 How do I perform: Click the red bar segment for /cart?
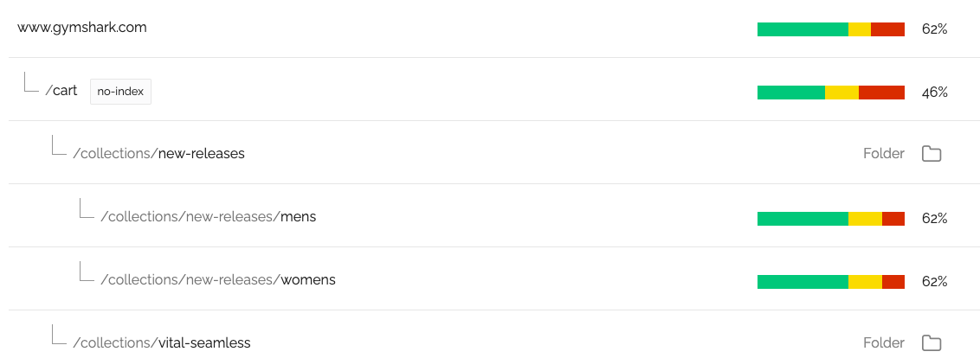pyautogui.click(x=882, y=93)
